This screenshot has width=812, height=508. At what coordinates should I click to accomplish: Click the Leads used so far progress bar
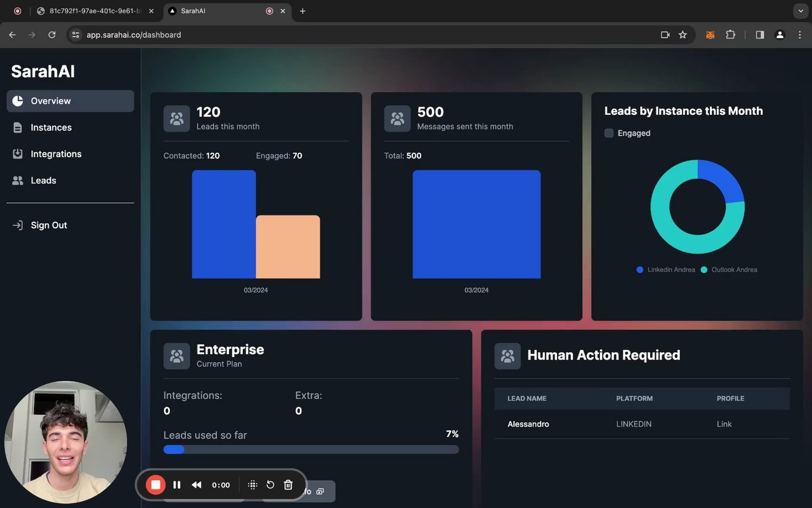pyautogui.click(x=311, y=449)
